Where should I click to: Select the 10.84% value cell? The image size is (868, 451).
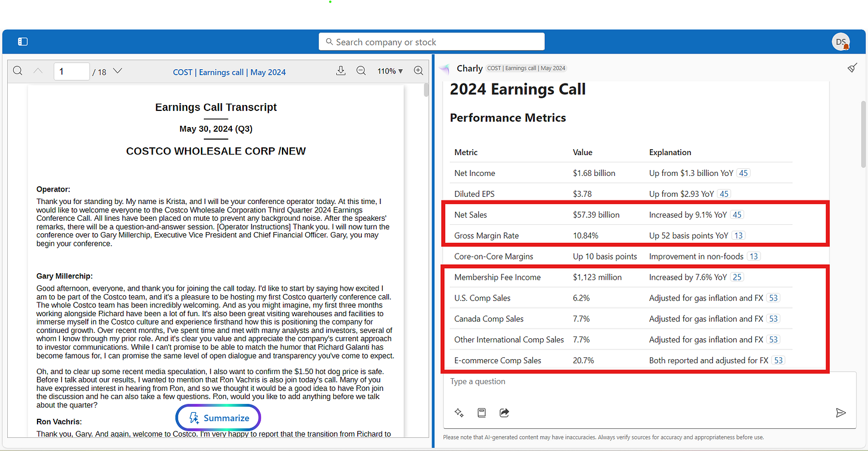[585, 236]
